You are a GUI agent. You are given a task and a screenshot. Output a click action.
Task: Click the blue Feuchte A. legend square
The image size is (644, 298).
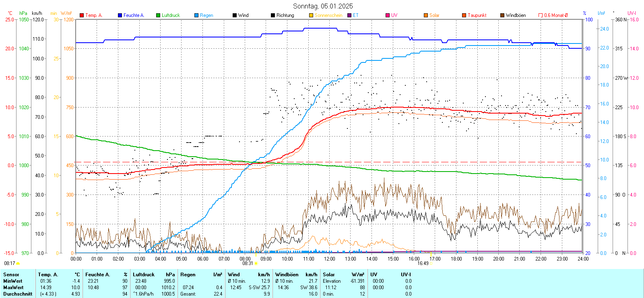tap(120, 15)
